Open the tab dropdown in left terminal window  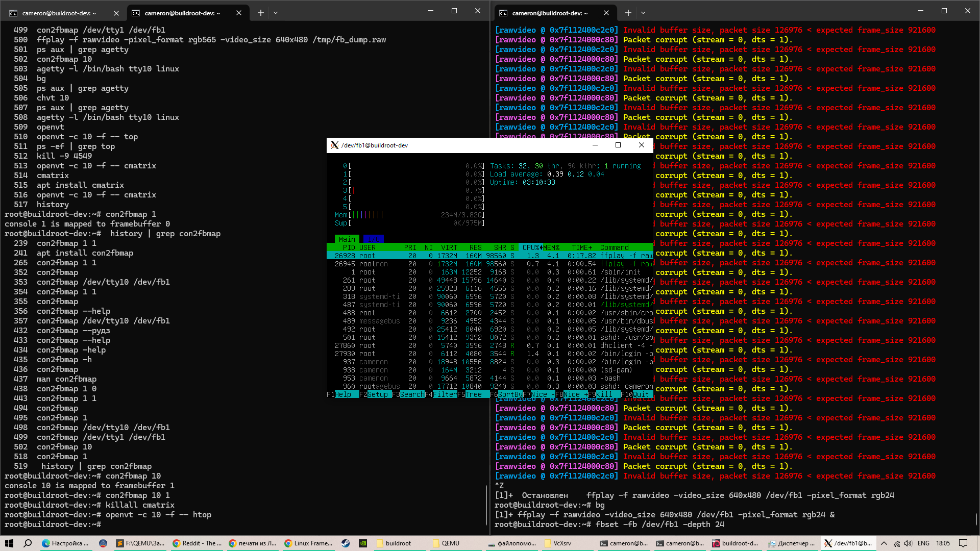[276, 13]
